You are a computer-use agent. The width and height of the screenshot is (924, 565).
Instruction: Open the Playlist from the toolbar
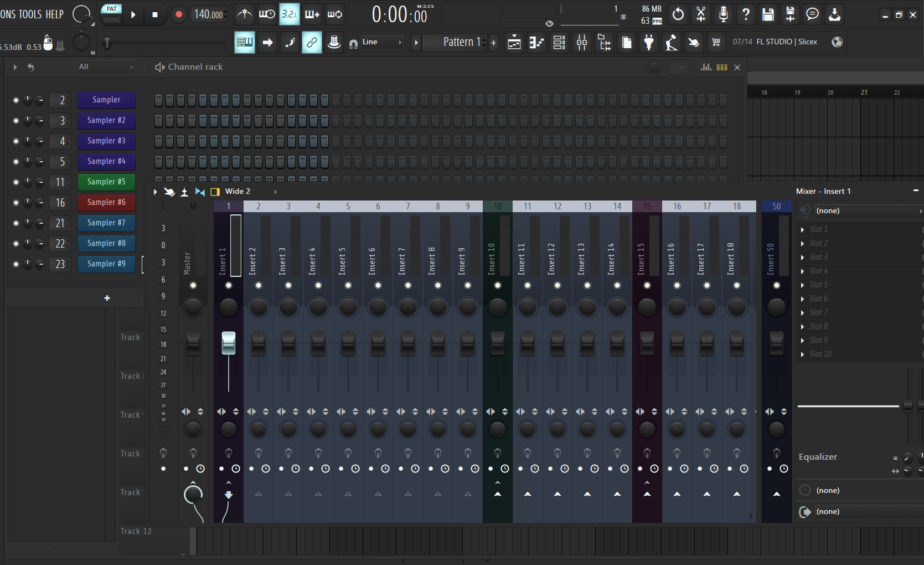513,42
